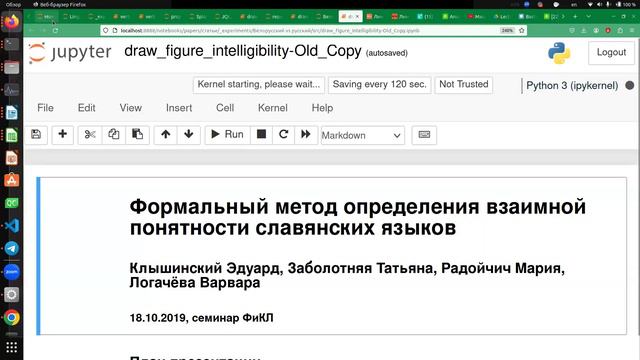Insert a cell below with plus icon
The image size is (640, 360).
click(62, 134)
